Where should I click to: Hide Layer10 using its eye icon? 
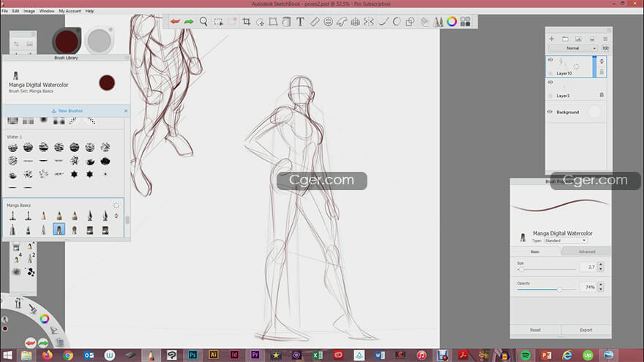tap(550, 60)
